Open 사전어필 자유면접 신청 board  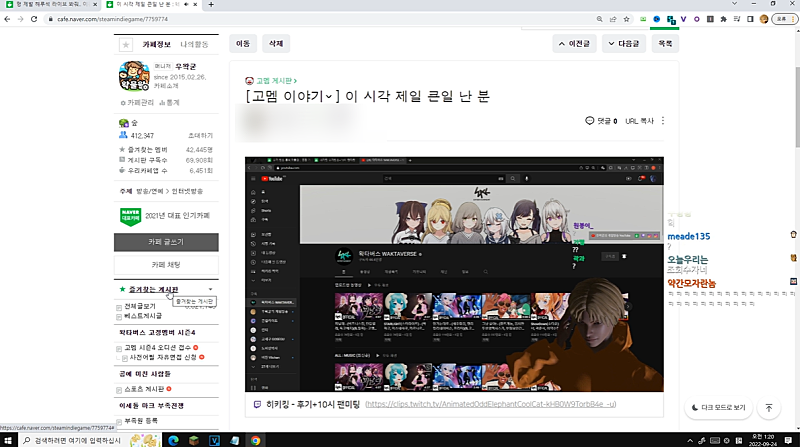tap(163, 357)
